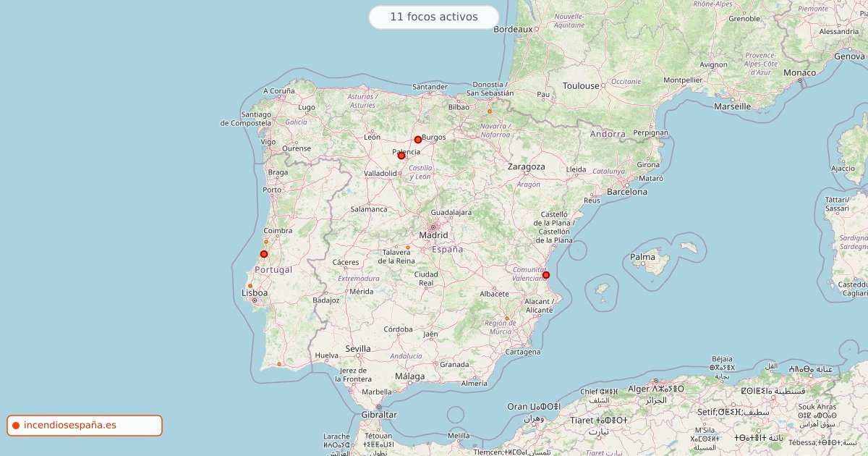This screenshot has width=868, height=456.
Task: Click the Guadalajara city label
Action: (x=451, y=213)
